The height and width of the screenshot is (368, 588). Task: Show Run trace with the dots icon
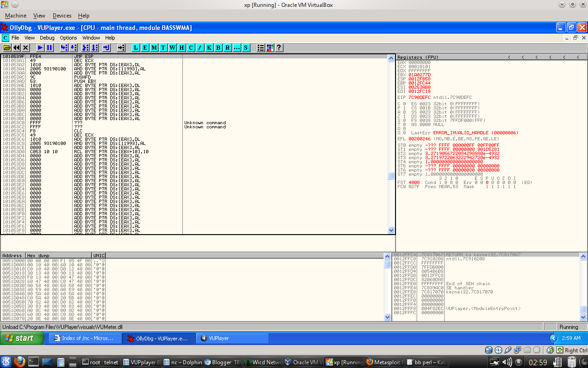237,47
